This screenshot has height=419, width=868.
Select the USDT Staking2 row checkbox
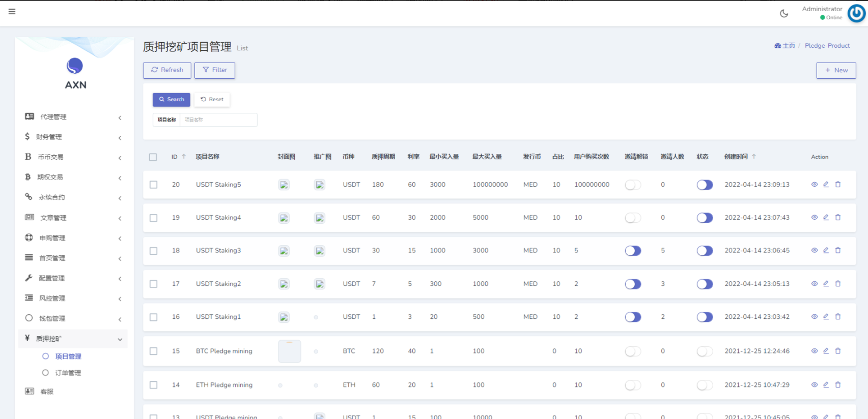point(153,284)
